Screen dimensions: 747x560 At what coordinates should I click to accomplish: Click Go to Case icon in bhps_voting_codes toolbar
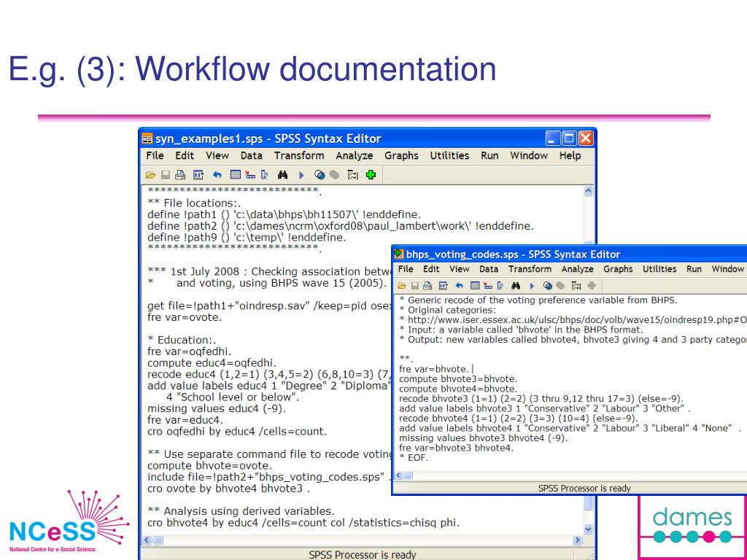tap(488, 286)
